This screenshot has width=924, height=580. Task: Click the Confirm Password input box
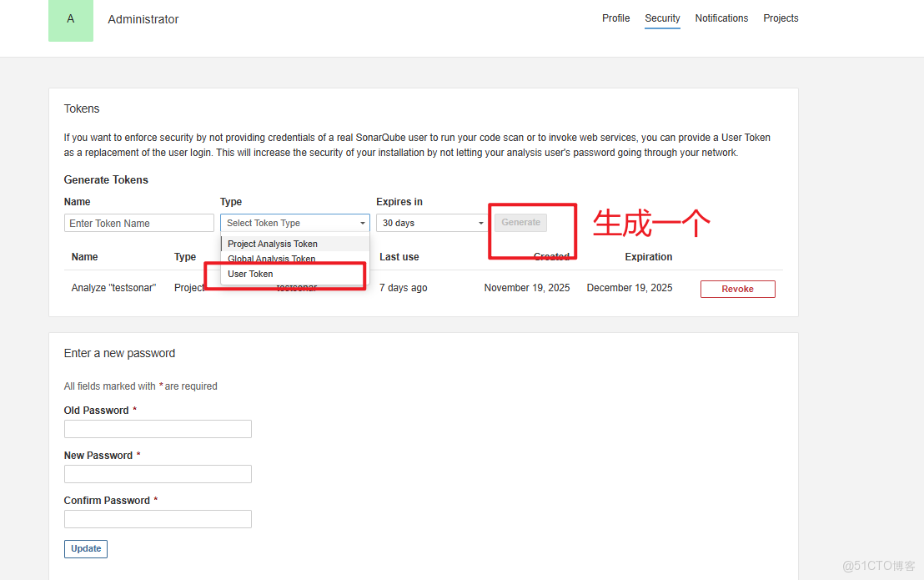pyautogui.click(x=158, y=518)
